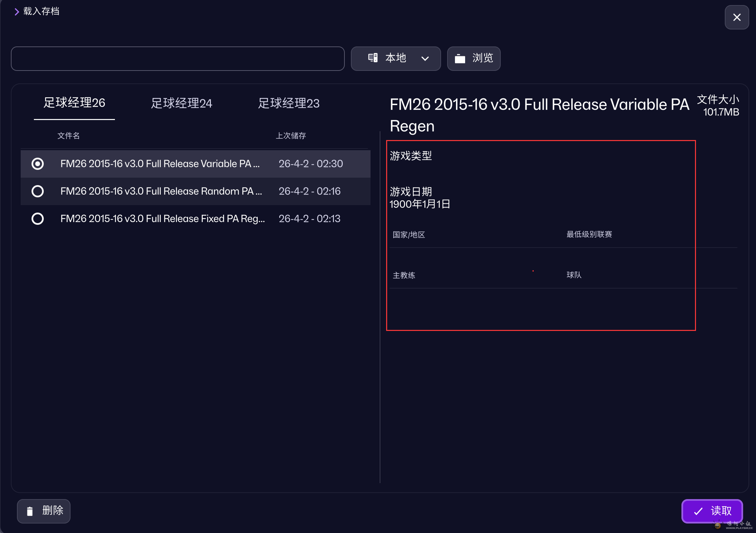The image size is (756, 533).
Task: Click the trash icon on 删除 button
Action: click(x=30, y=511)
